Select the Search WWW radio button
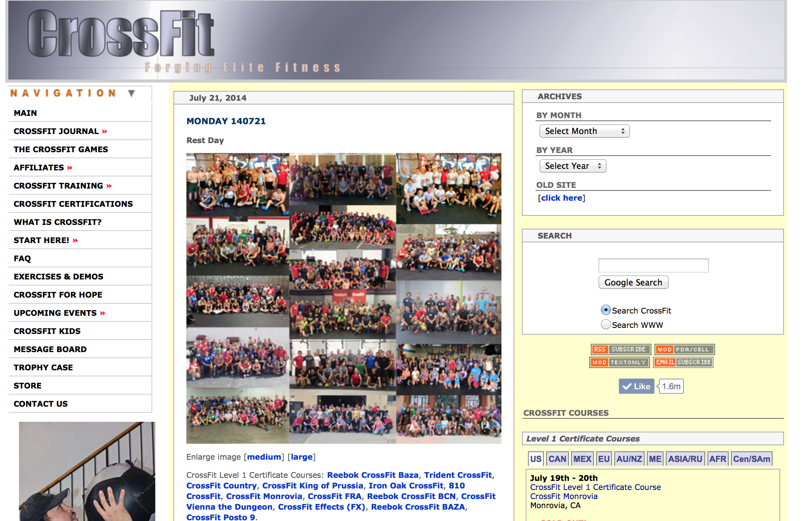This screenshot has height=521, width=812. point(606,324)
